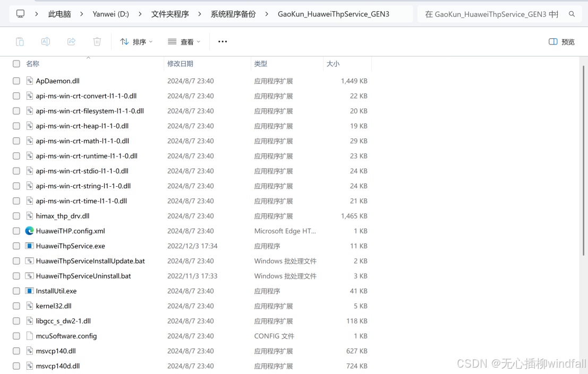Click the HuaweiThpServiceInstallUpdate.bat file icon

(29, 261)
